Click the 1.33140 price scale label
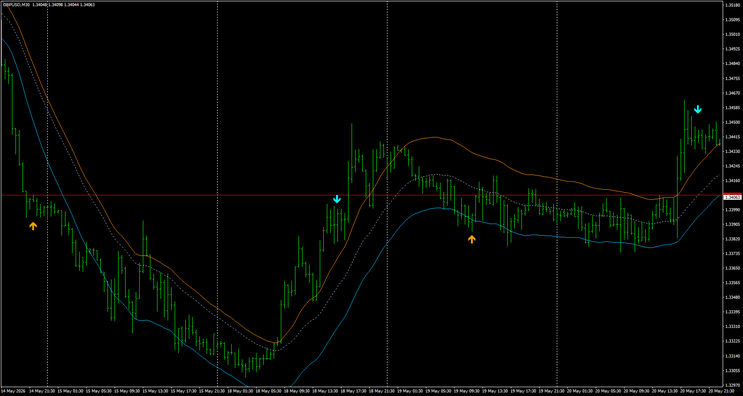Screen dimensions: 743x396 (732, 356)
